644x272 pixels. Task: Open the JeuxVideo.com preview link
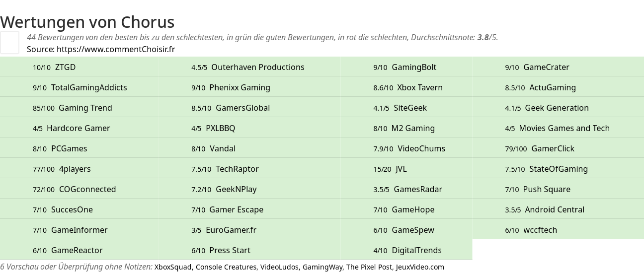[420, 267]
